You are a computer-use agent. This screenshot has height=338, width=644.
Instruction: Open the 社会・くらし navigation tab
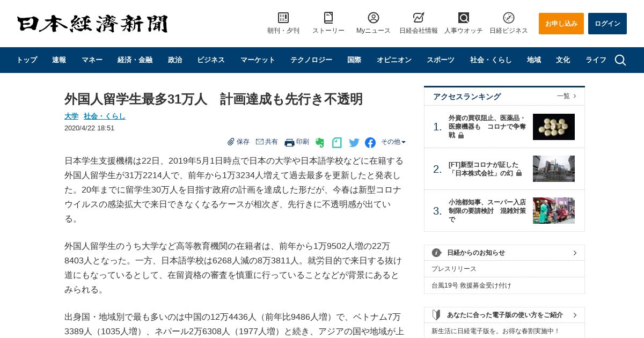point(491,60)
